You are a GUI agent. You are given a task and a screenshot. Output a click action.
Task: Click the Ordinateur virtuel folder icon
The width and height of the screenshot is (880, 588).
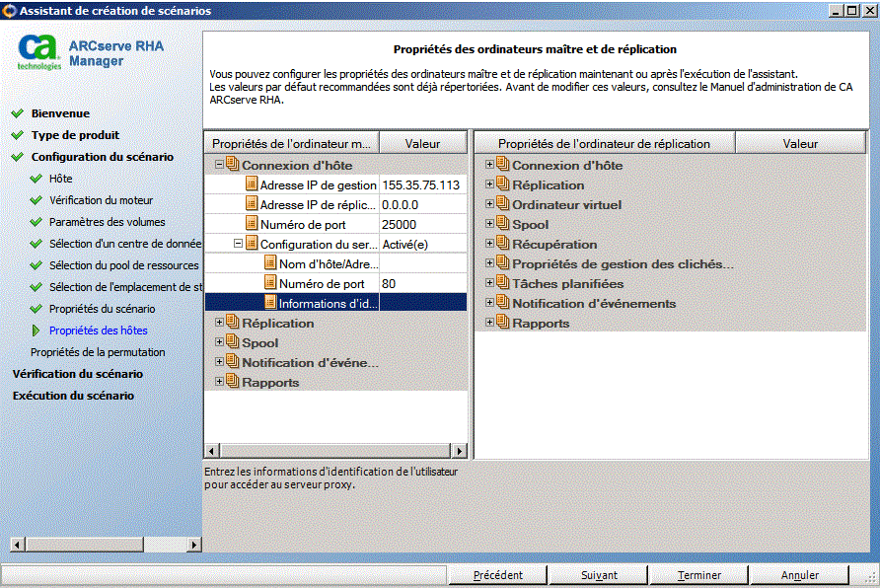coord(502,204)
